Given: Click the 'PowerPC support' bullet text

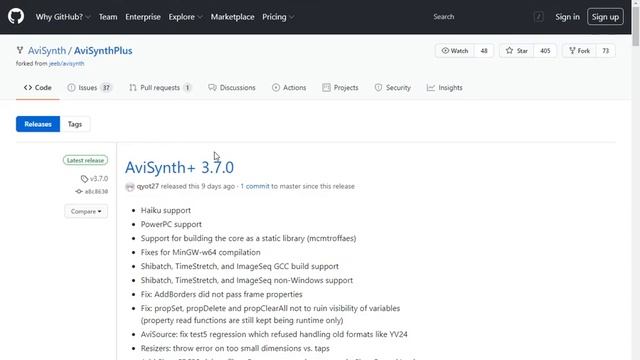Looking at the screenshot, I should [171, 224].
